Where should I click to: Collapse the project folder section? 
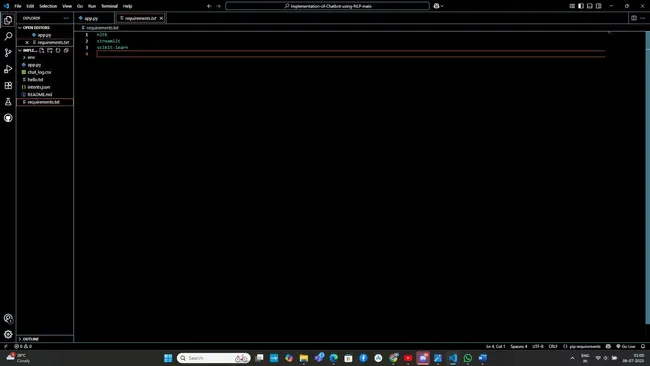(x=19, y=51)
